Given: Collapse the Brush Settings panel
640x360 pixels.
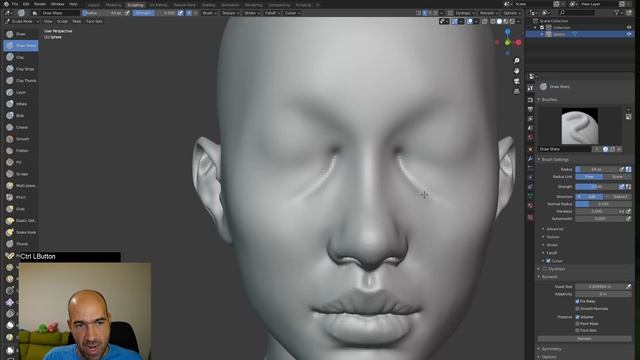Looking at the screenshot, I should pyautogui.click(x=554, y=160).
